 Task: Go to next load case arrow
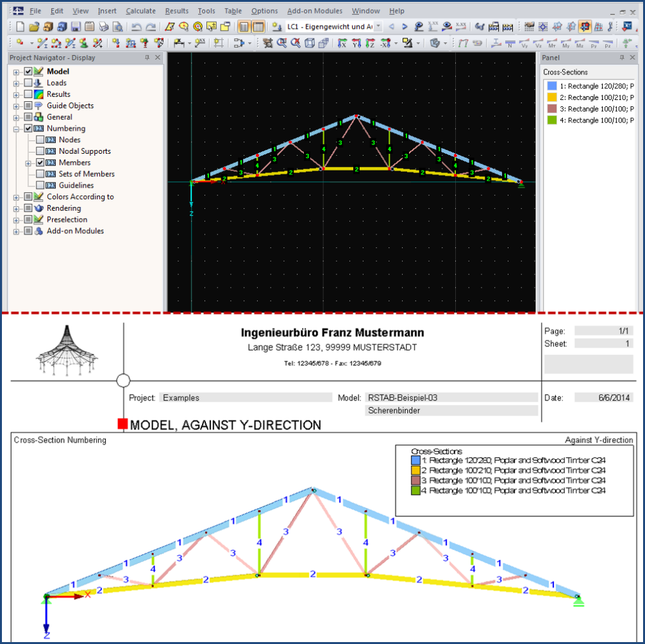coord(405,27)
